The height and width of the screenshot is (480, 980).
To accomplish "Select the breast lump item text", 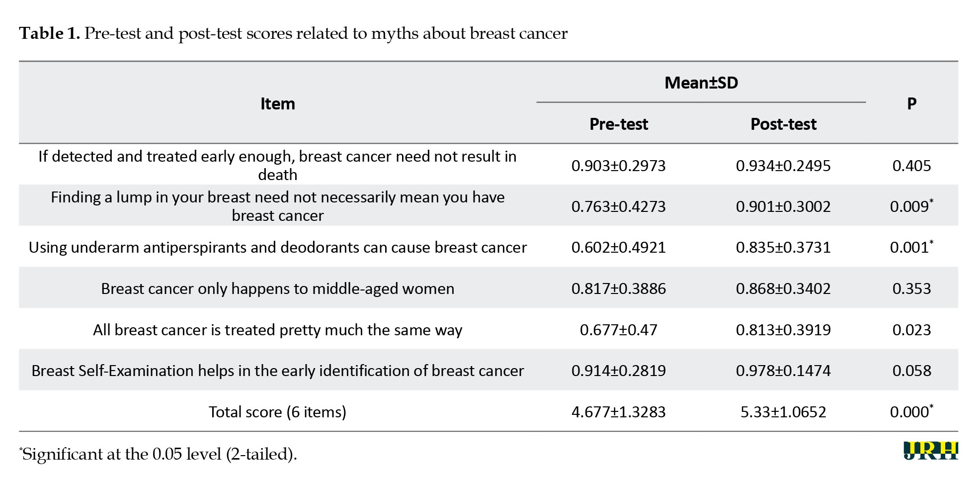I will click(277, 206).
